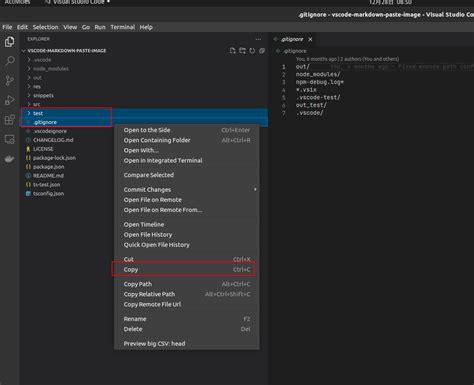Choose Open With... from context menu
474x385 pixels.
tap(187, 150)
